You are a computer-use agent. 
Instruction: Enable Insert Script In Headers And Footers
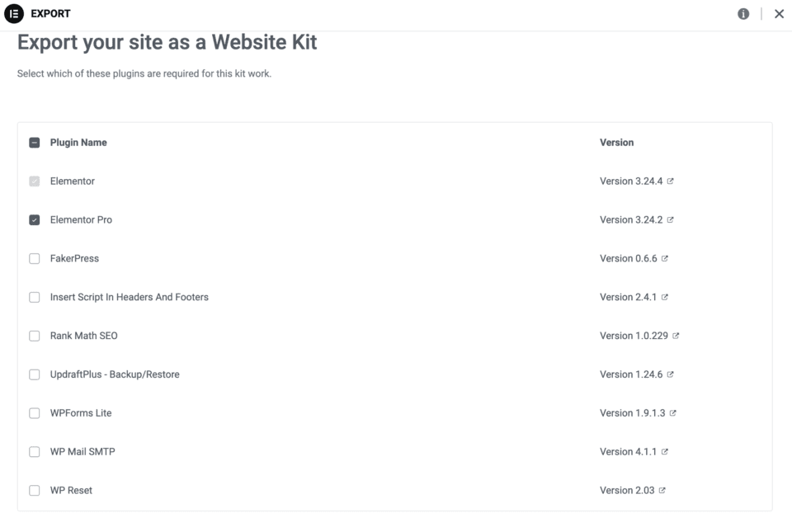click(x=35, y=298)
